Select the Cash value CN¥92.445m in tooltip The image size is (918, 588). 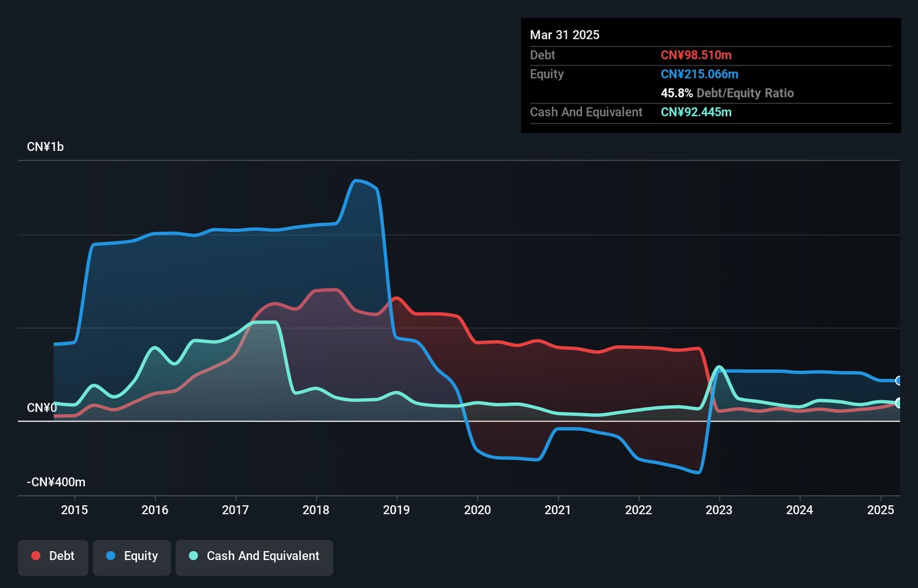coord(696,112)
